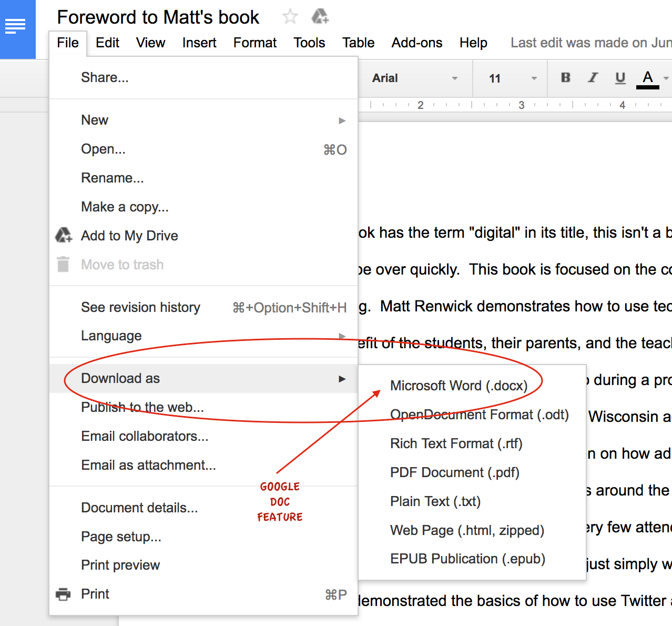
Task: Open the Arial font dropdown
Action: click(414, 78)
